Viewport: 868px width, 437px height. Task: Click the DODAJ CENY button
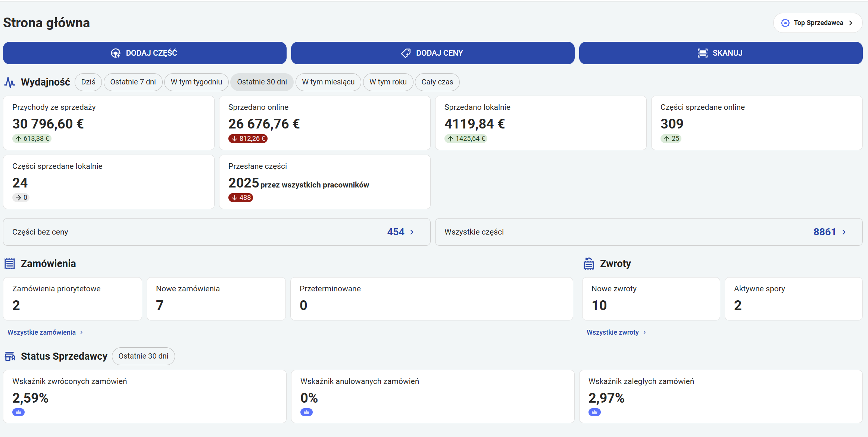(433, 53)
